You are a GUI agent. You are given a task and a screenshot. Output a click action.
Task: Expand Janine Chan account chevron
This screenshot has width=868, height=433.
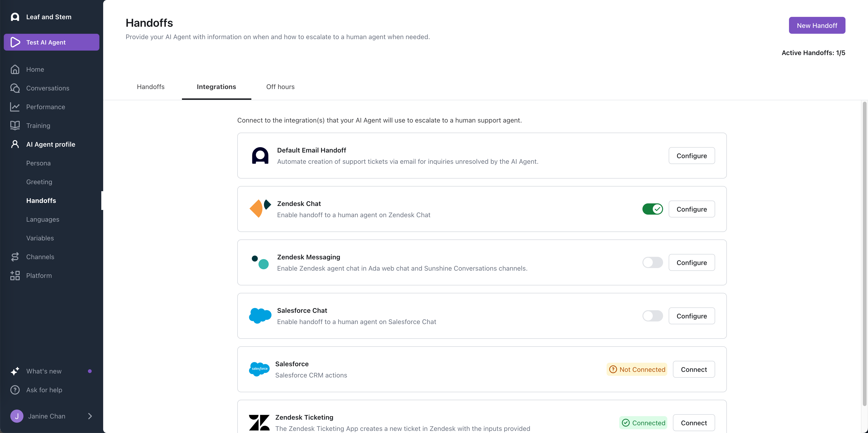tap(90, 416)
